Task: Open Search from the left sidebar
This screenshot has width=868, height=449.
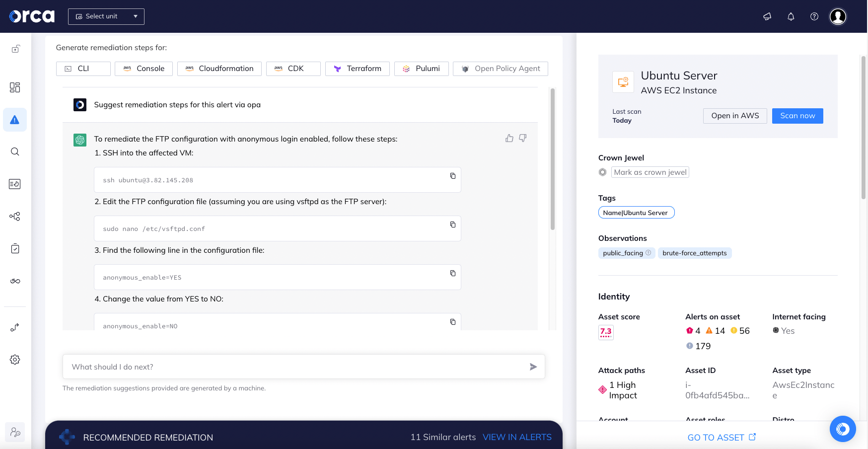Action: 15,151
